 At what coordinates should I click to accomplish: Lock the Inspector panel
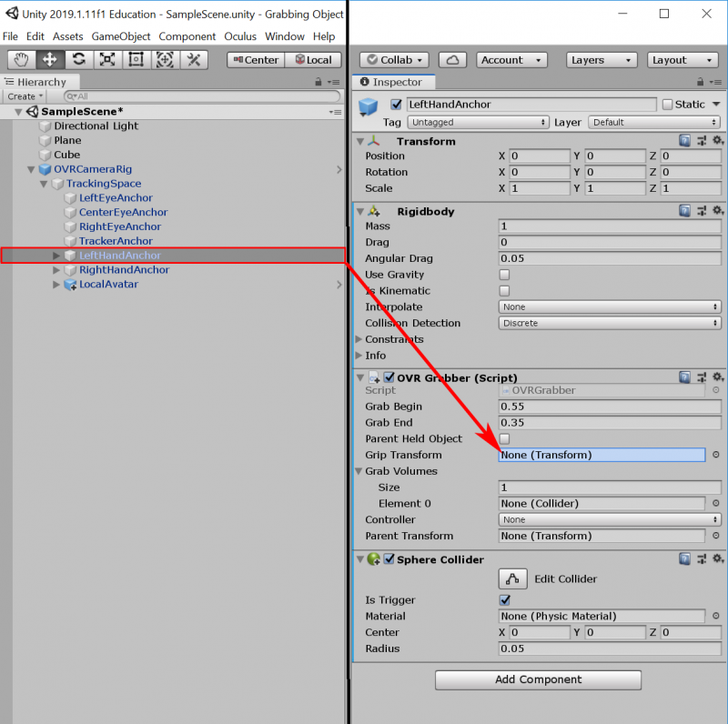click(x=700, y=82)
